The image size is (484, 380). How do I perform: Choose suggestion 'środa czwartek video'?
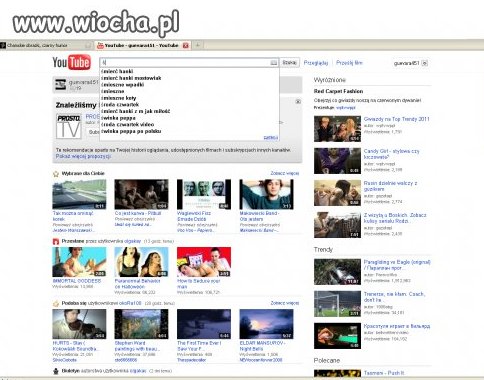tap(128, 125)
